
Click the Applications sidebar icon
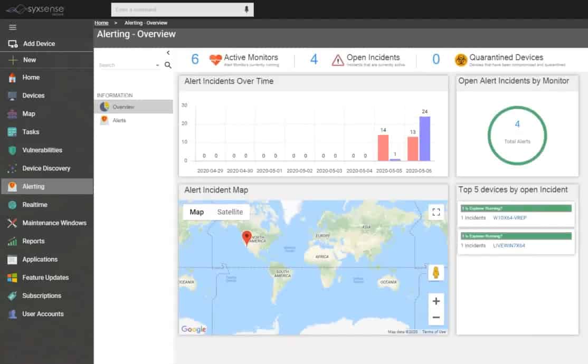click(12, 260)
